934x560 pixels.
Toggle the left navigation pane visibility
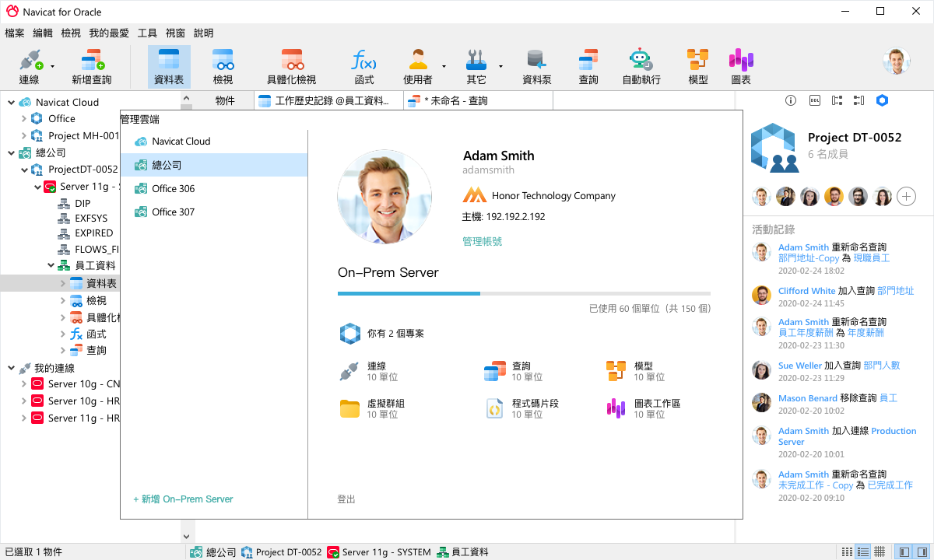[904, 551]
